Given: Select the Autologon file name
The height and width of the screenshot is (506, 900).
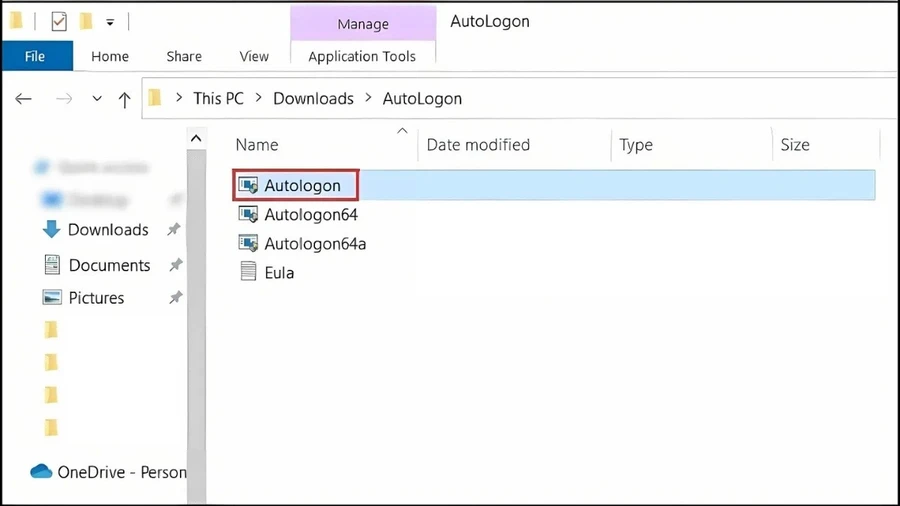Looking at the screenshot, I should click(x=302, y=185).
